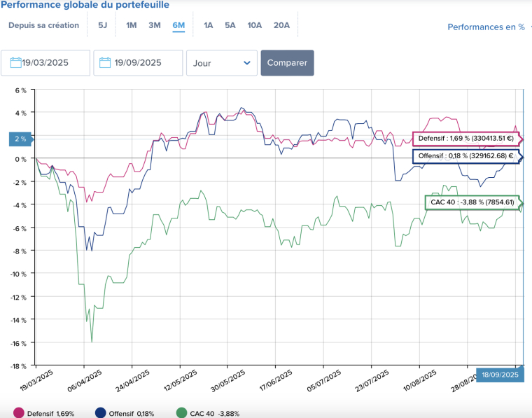Click the 18/09/2025 date marker on axis
532x418 pixels.
pyautogui.click(x=500, y=375)
